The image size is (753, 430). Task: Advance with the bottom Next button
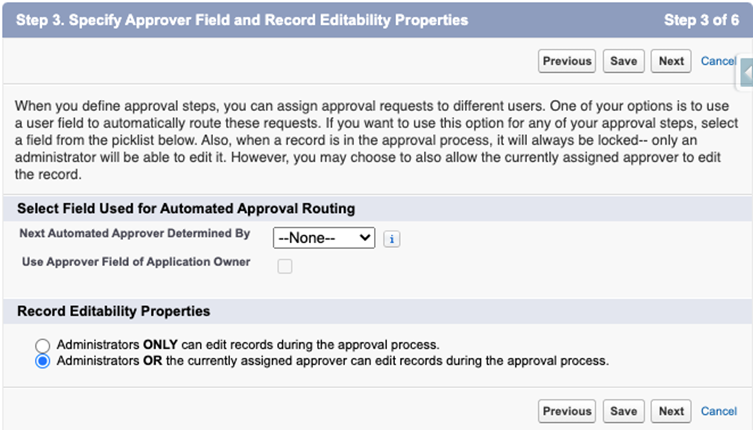pos(671,411)
